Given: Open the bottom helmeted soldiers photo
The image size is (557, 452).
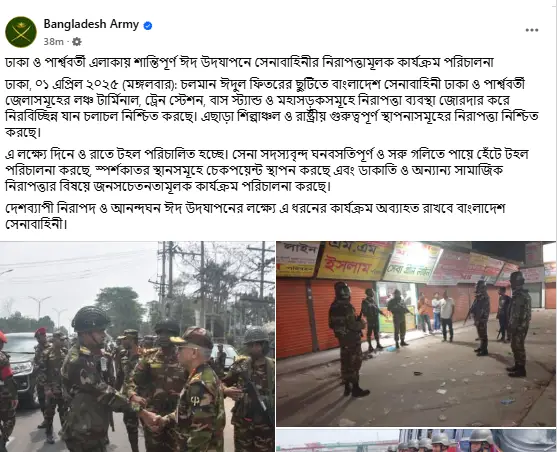Looking at the screenshot, I should [416, 441].
